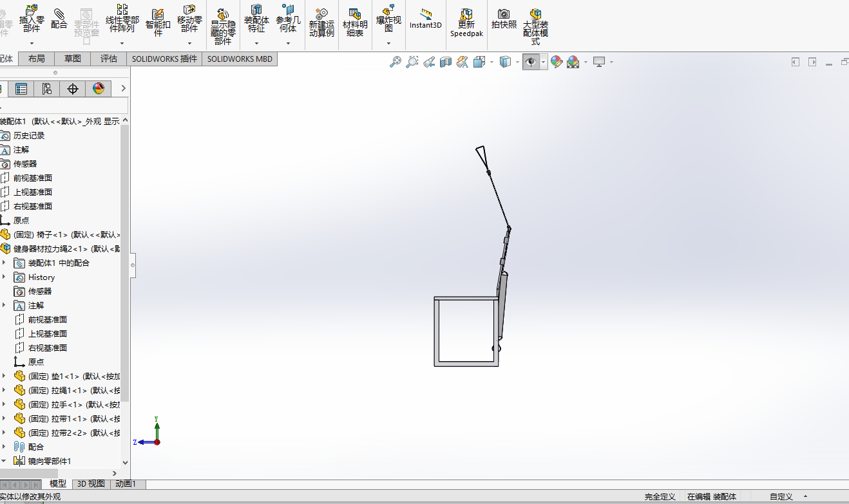
Task: Toggle Instant3D mode
Action: (x=426, y=19)
